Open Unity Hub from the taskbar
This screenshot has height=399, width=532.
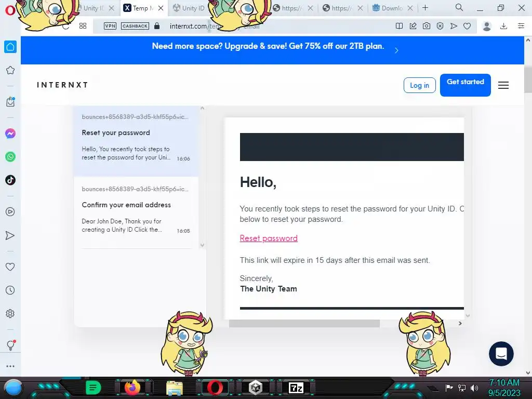point(255,388)
